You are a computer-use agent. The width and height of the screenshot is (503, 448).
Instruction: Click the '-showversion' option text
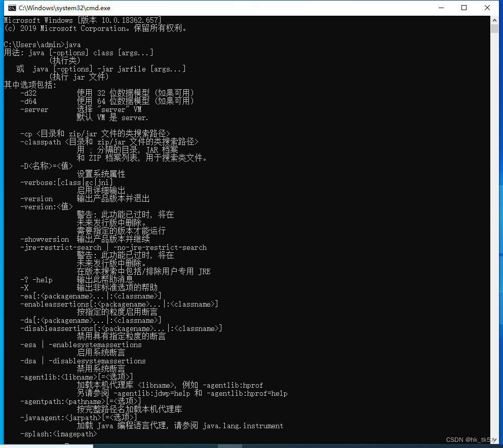click(45, 239)
